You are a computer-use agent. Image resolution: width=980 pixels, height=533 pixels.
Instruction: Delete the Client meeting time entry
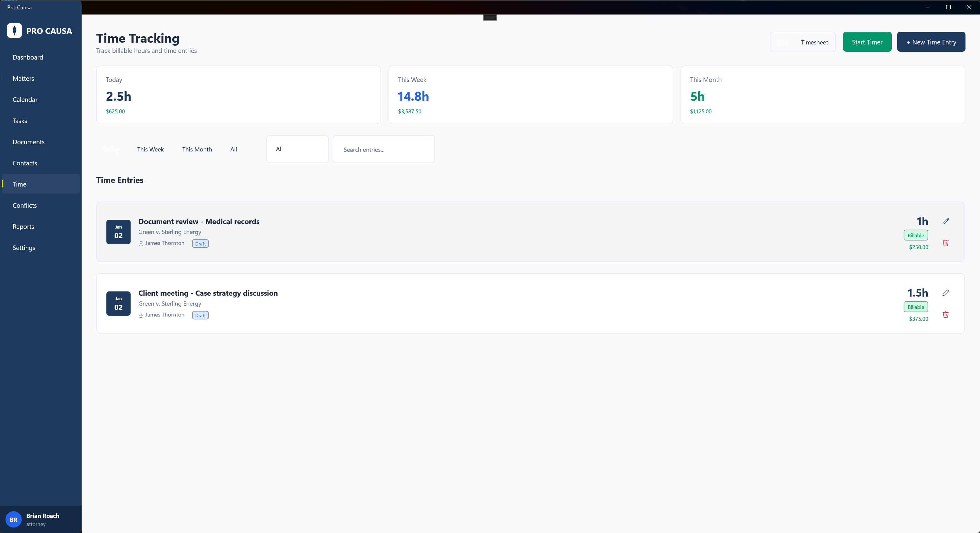pos(945,315)
